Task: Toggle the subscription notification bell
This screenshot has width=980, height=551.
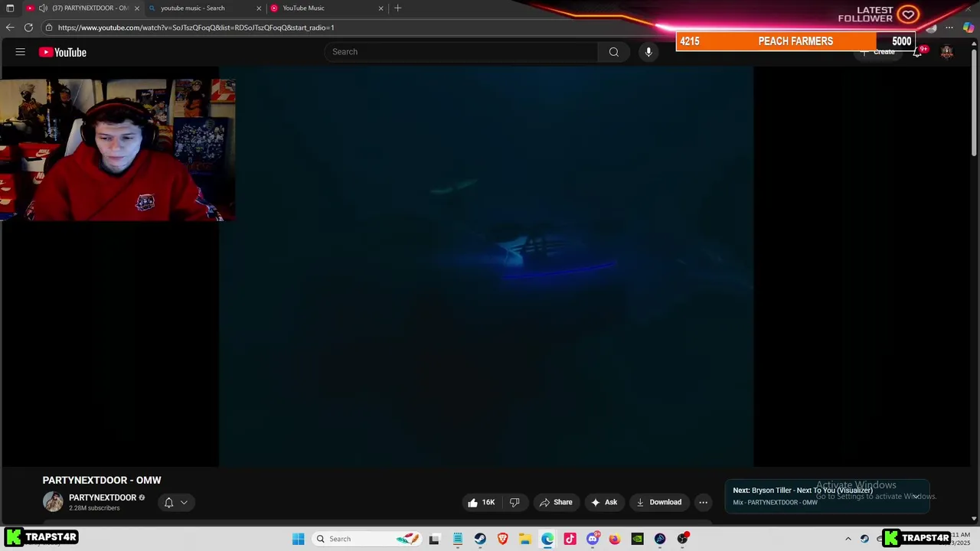Action: 168,502
